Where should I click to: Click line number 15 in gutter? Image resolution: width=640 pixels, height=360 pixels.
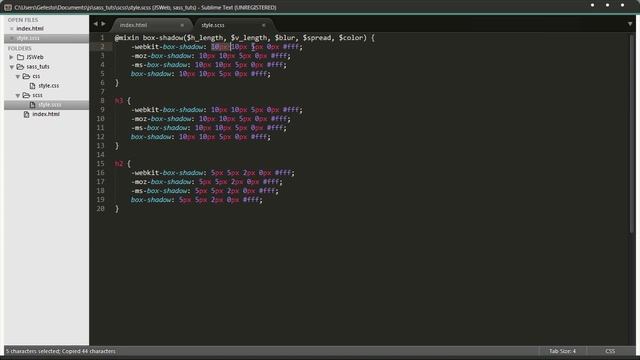point(100,163)
